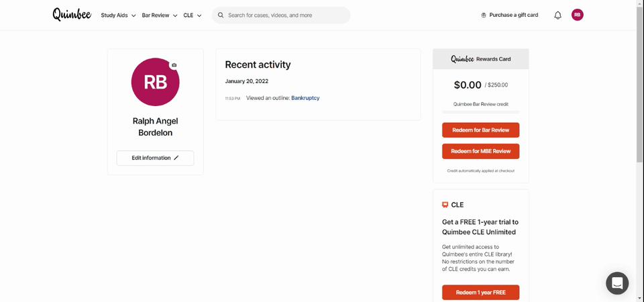Click Purchase a gift card link
This screenshot has height=302, width=644.
click(x=513, y=15)
